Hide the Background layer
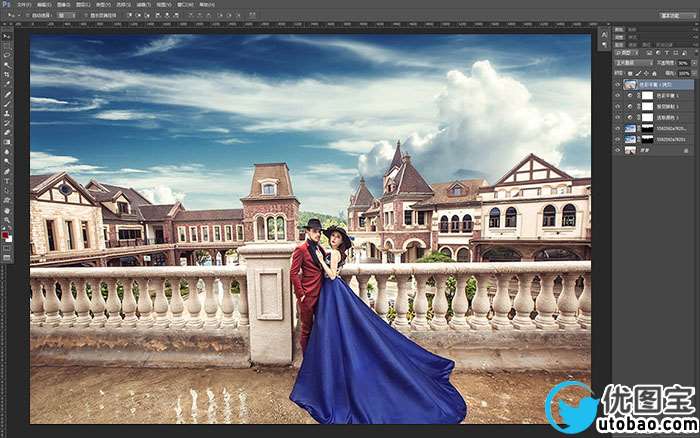Screen dimensions: 700x438 tap(618, 150)
